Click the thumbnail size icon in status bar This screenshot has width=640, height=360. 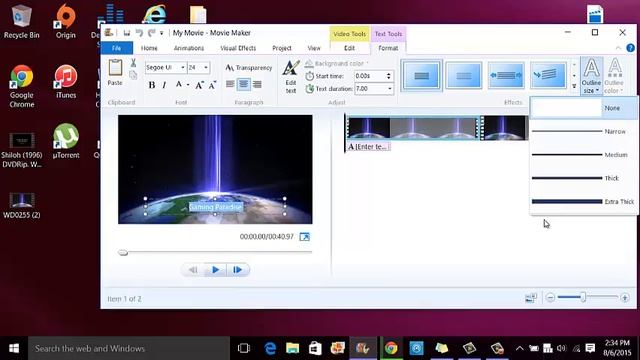(531, 298)
